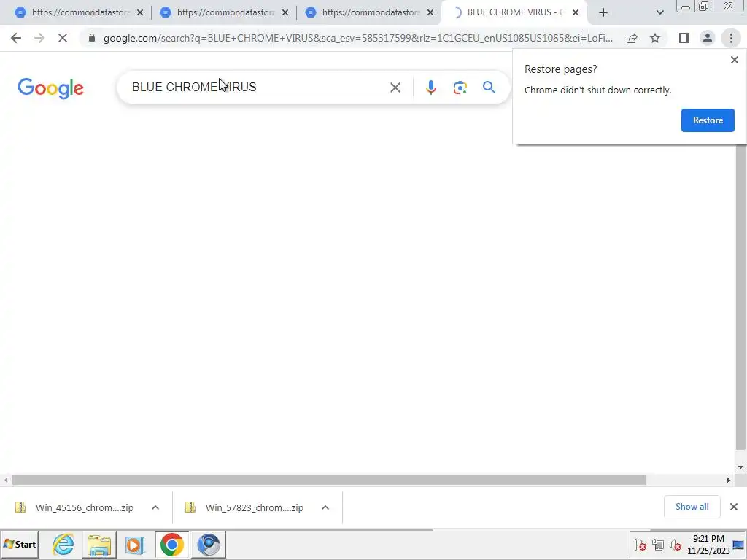Click the scroll right arrow
Viewport: 747px width, 560px height.
[729, 480]
